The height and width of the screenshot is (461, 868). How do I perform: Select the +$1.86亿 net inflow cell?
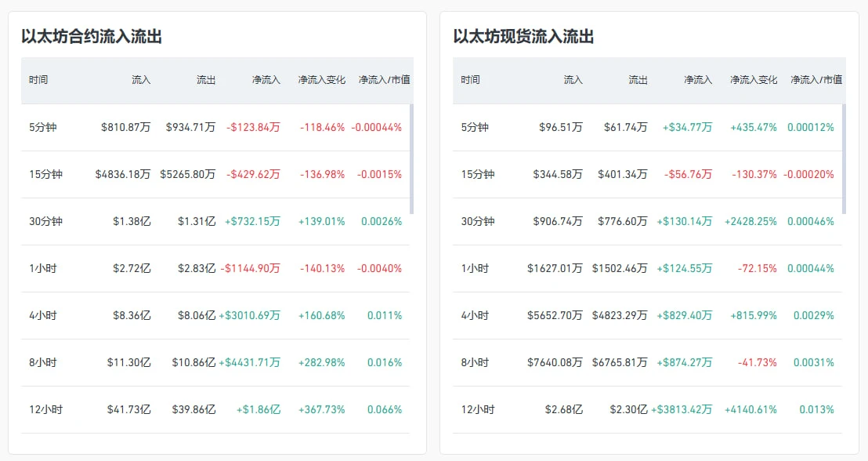coord(259,410)
